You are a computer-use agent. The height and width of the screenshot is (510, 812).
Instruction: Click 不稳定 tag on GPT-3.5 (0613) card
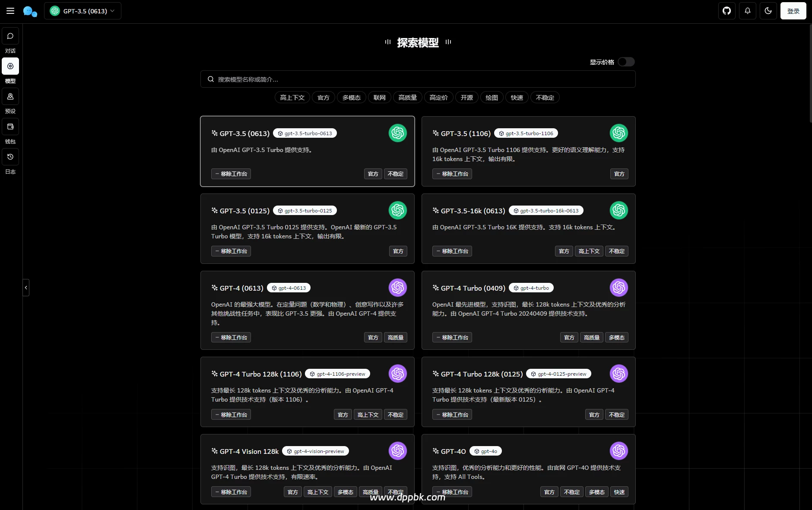tap(396, 174)
